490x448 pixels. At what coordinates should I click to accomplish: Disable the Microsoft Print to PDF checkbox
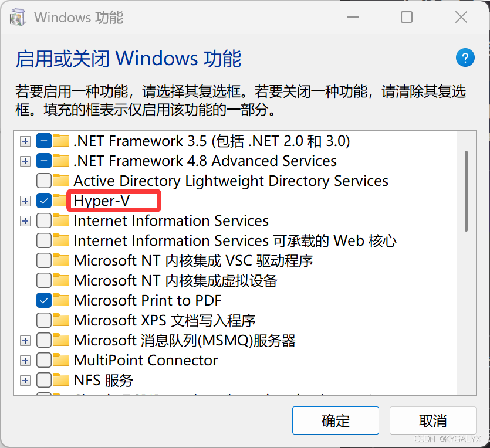pyautogui.click(x=44, y=300)
